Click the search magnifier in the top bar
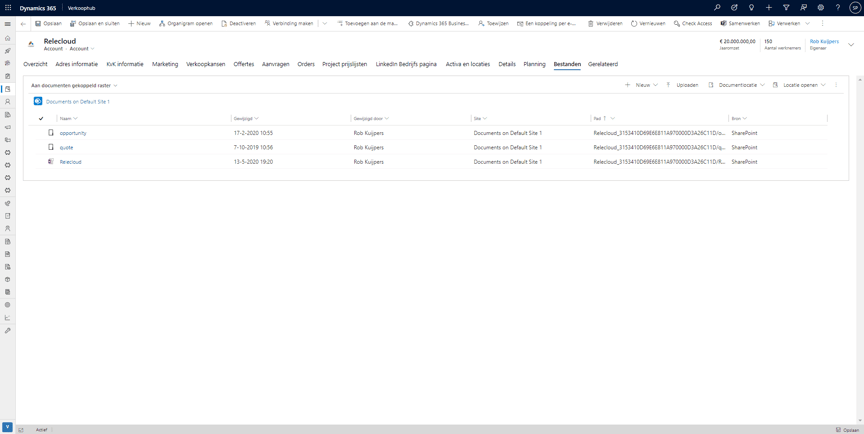 717,8
